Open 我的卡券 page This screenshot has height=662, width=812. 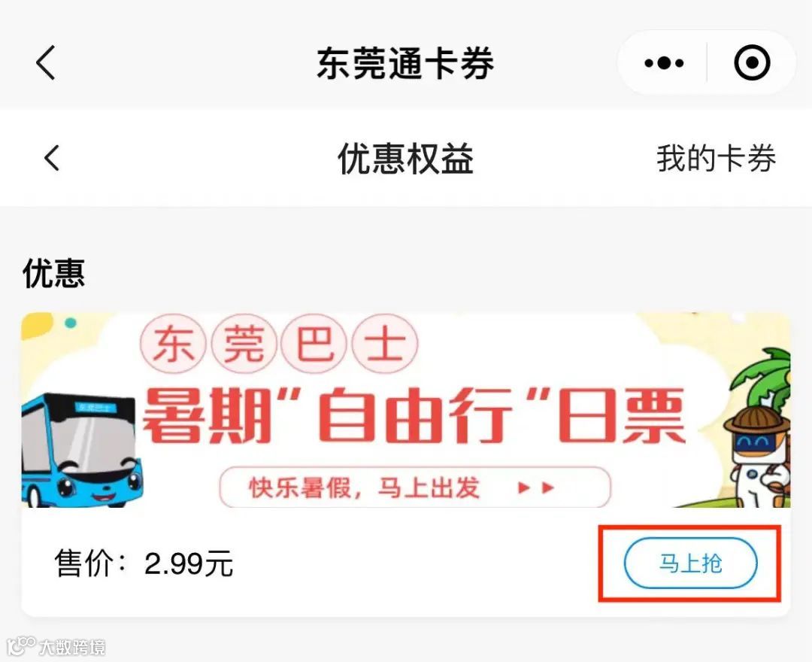point(717,158)
